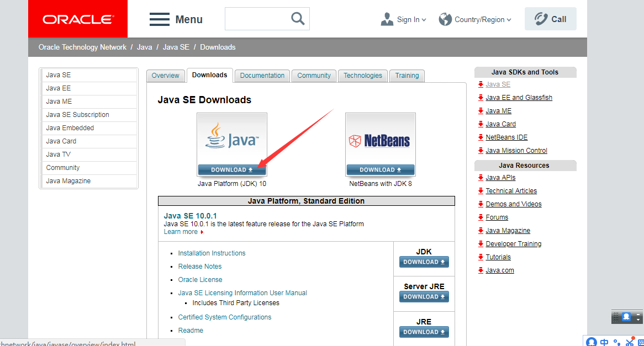Open Oracle License link
Viewport: 644px width, 346px height.
pos(200,280)
